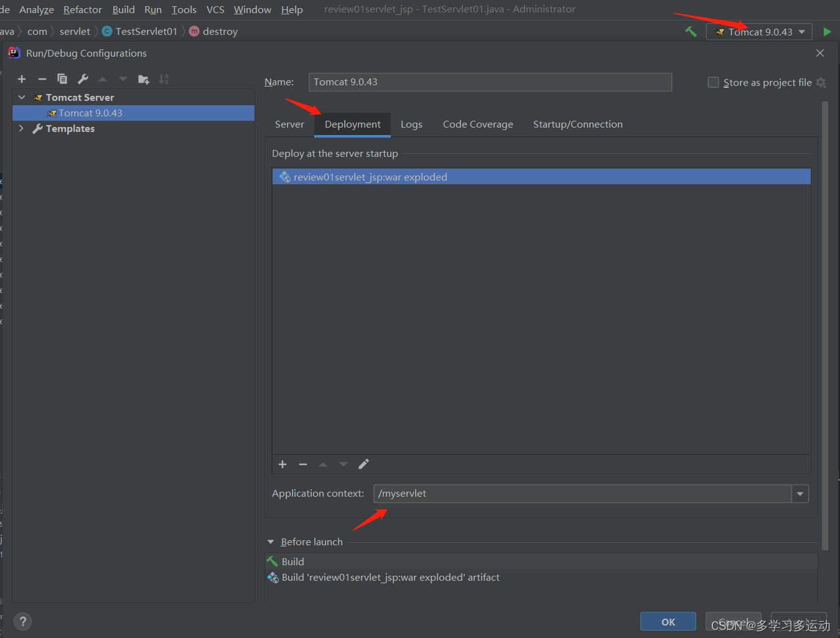Viewport: 840px width, 638px height.
Task: Remove deployment artifact minus icon
Action: [303, 464]
